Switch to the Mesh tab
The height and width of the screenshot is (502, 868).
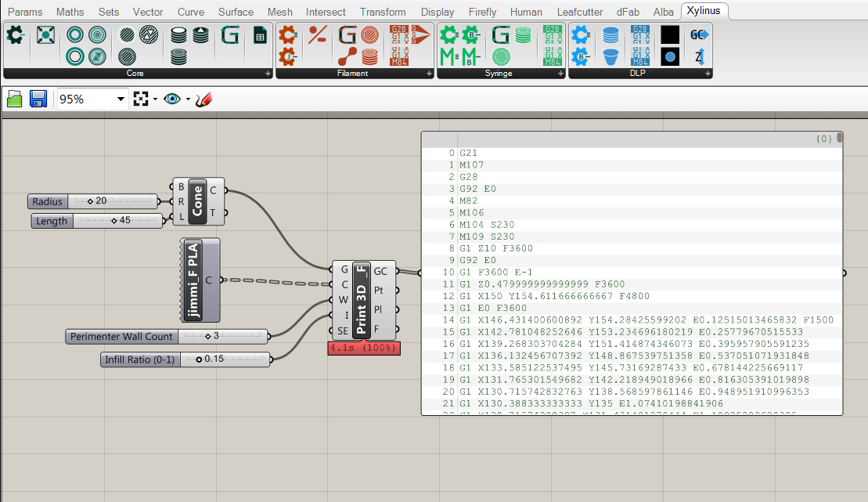(x=279, y=12)
